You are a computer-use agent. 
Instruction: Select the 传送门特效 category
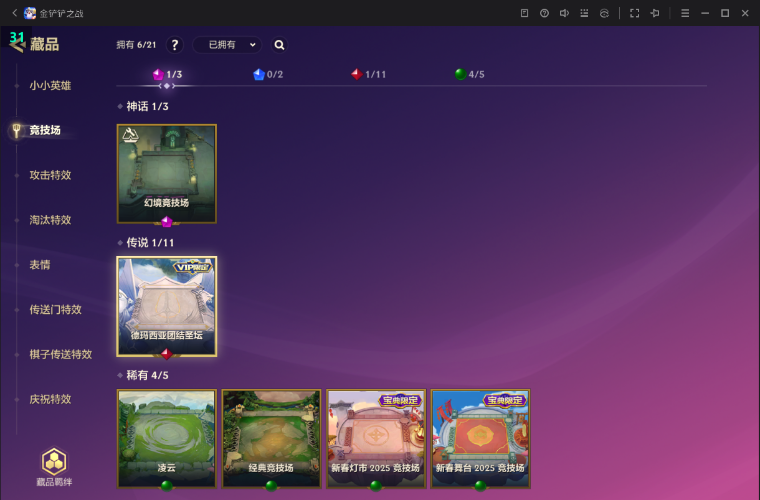pos(55,309)
